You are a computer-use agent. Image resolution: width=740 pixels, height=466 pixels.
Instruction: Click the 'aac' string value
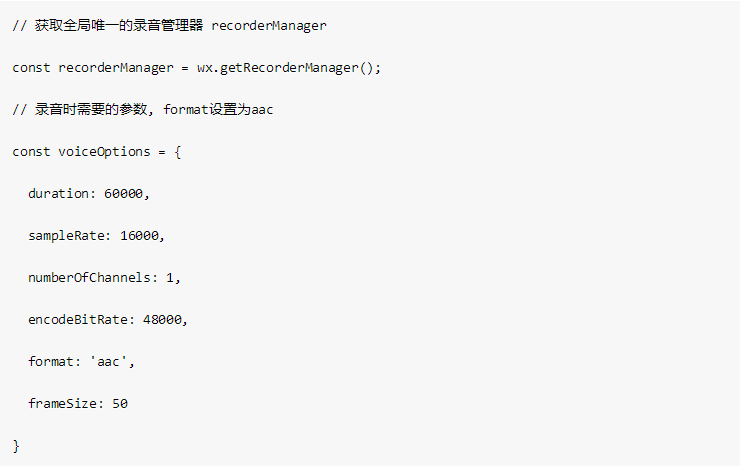[108, 362]
